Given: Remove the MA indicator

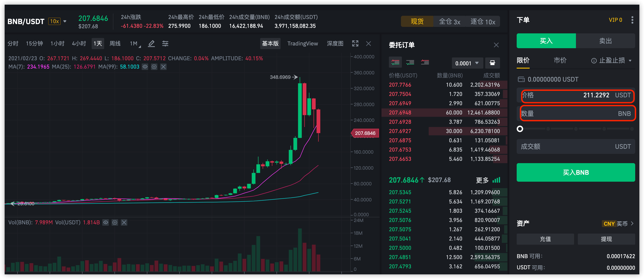Looking at the screenshot, I should coord(163,67).
